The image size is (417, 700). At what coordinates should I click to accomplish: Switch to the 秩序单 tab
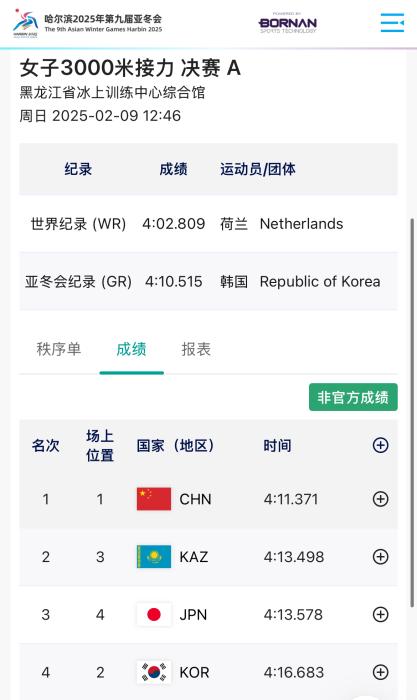58,349
